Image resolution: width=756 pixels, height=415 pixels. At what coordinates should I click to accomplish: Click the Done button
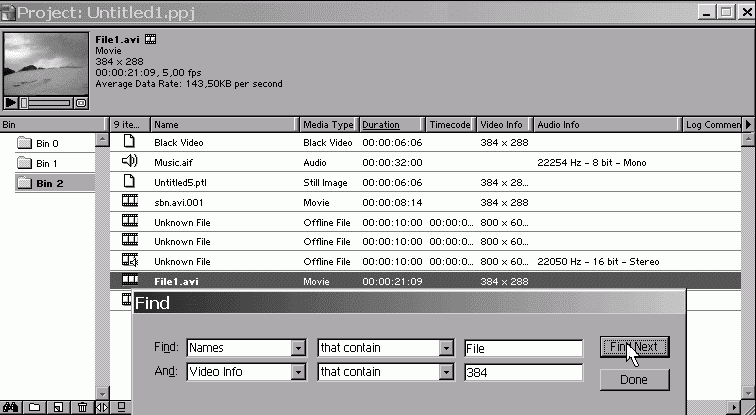tap(633, 380)
